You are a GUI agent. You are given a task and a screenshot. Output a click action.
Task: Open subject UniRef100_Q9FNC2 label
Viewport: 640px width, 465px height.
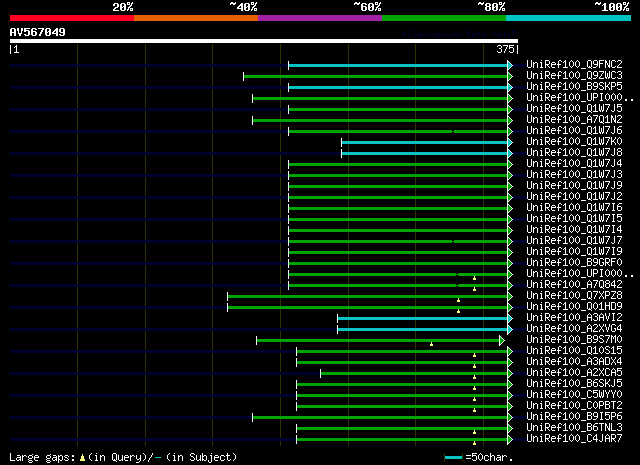pyautogui.click(x=574, y=64)
